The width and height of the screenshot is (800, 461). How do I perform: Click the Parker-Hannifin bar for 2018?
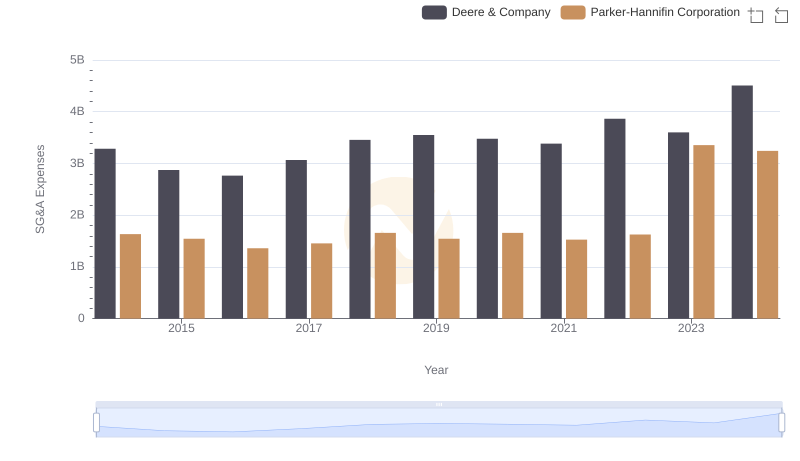pos(386,276)
